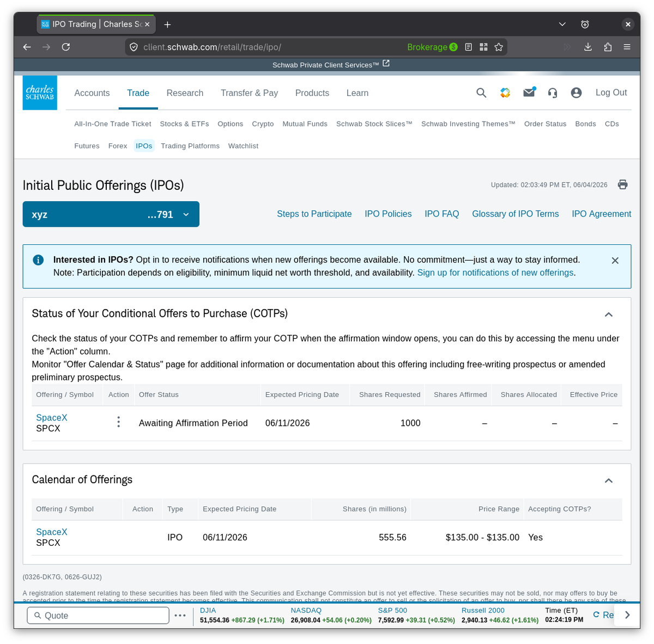Image resolution: width=654 pixels, height=644 pixels.
Task: Go to Options trading page
Action: (231, 124)
